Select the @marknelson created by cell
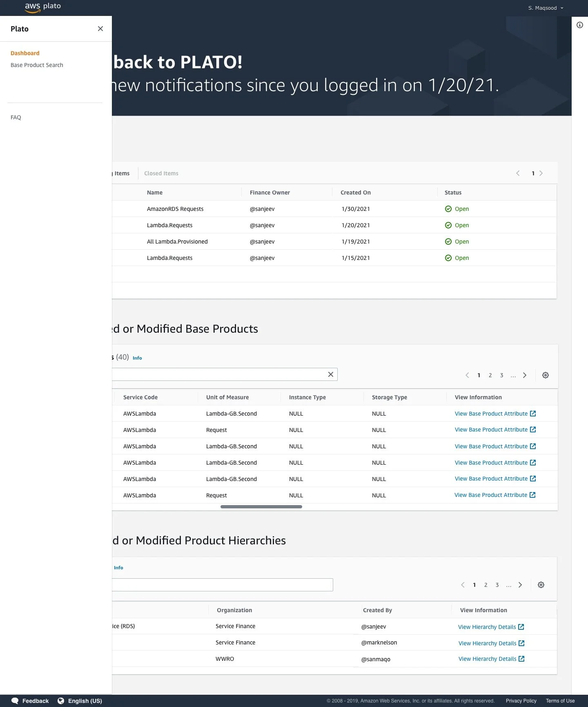Image resolution: width=588 pixels, height=707 pixels. (x=379, y=642)
